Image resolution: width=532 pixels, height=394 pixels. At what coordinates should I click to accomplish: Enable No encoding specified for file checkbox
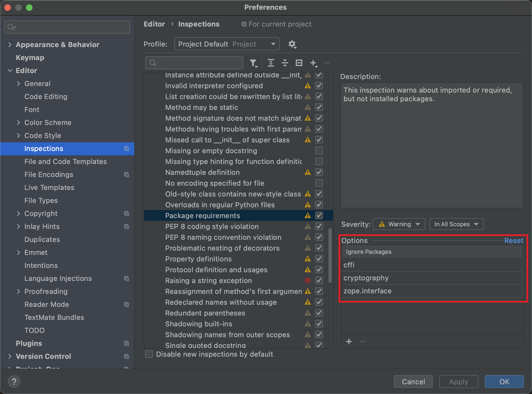319,183
